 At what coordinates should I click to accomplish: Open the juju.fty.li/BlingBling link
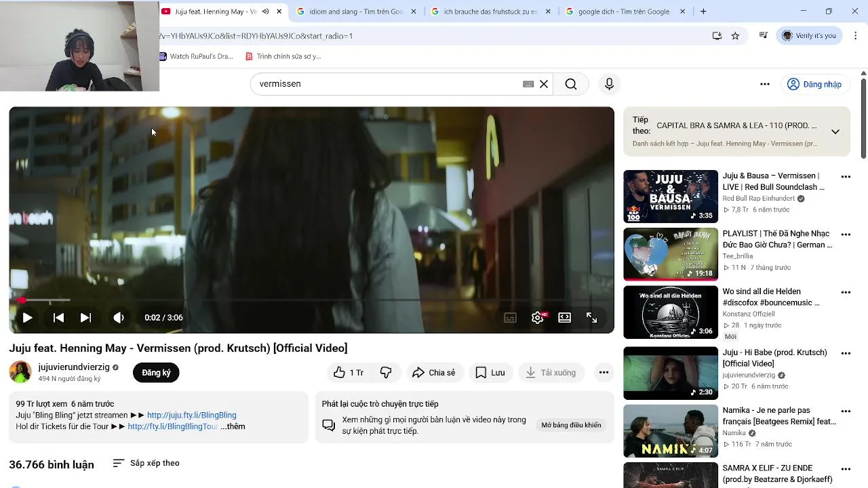192,415
